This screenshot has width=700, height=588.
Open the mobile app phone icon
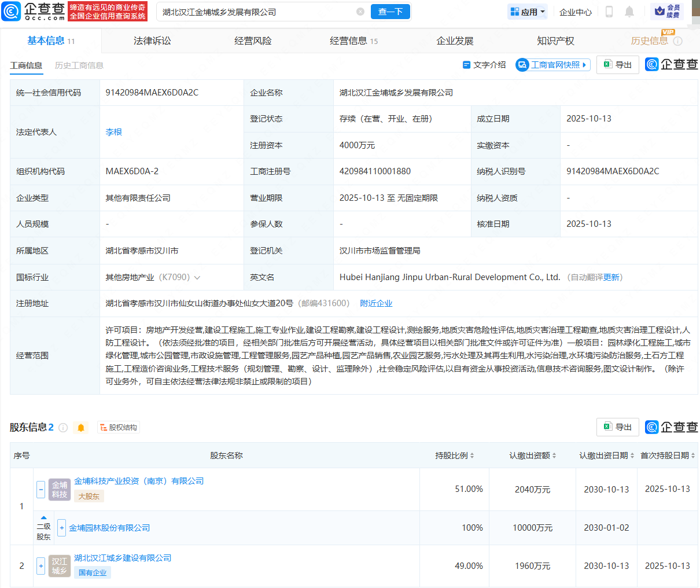pos(609,12)
